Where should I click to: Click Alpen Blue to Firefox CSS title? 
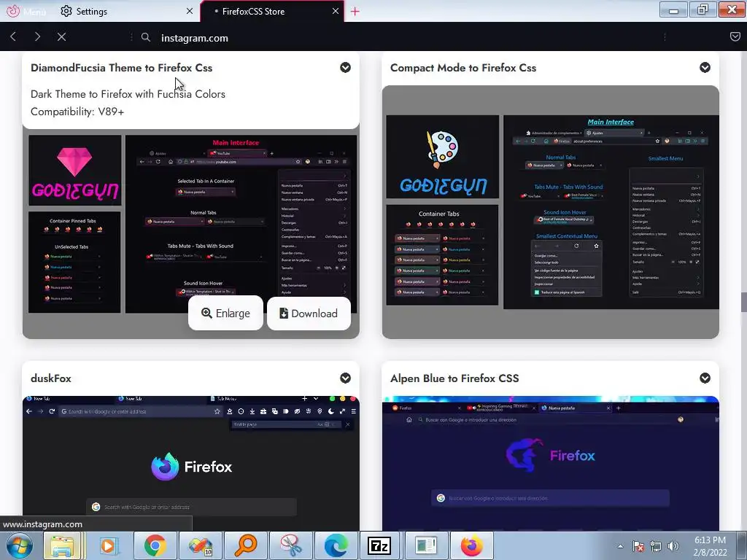click(x=454, y=378)
